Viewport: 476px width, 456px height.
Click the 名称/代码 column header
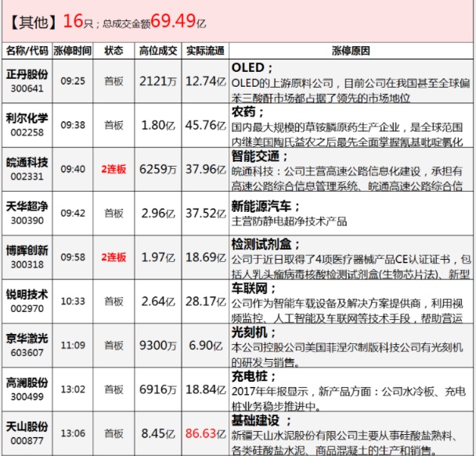[x=27, y=51]
